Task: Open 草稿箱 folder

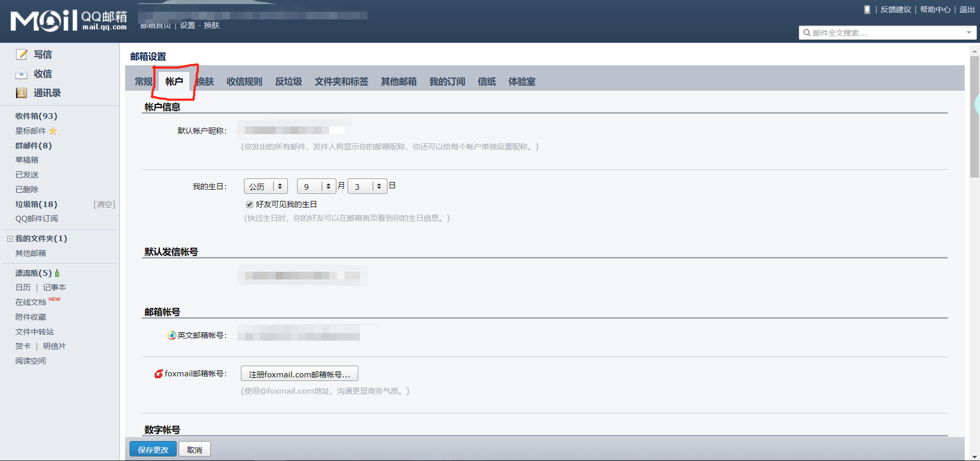Action: [27, 160]
